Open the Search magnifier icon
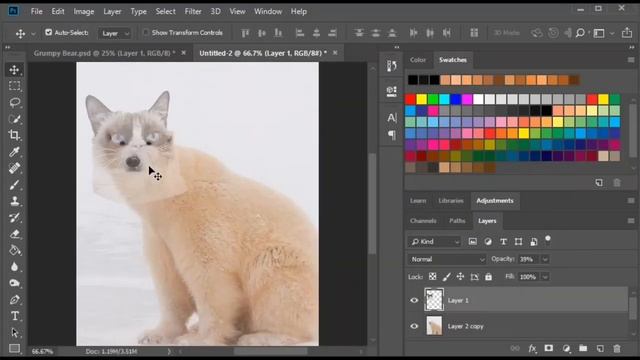The width and height of the screenshot is (640, 360). coord(580,33)
